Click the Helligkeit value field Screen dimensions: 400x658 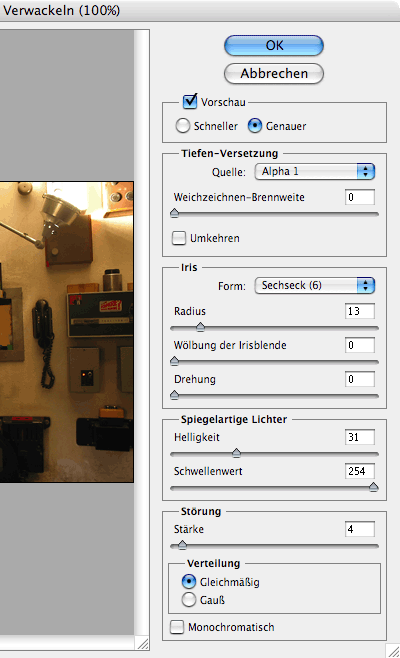360,437
